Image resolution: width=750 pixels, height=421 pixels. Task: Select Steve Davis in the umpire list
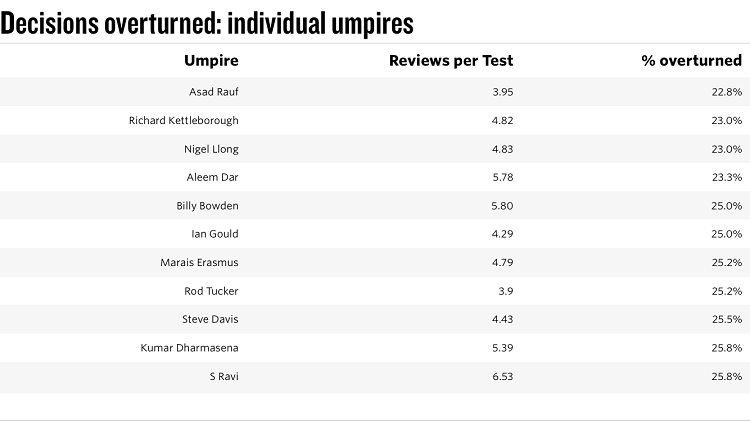coord(210,319)
